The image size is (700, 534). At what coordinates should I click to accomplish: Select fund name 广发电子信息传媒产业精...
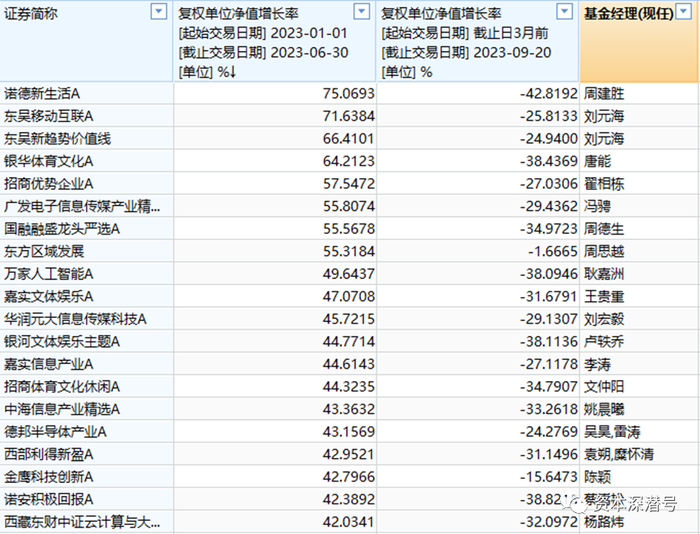pyautogui.click(x=82, y=206)
